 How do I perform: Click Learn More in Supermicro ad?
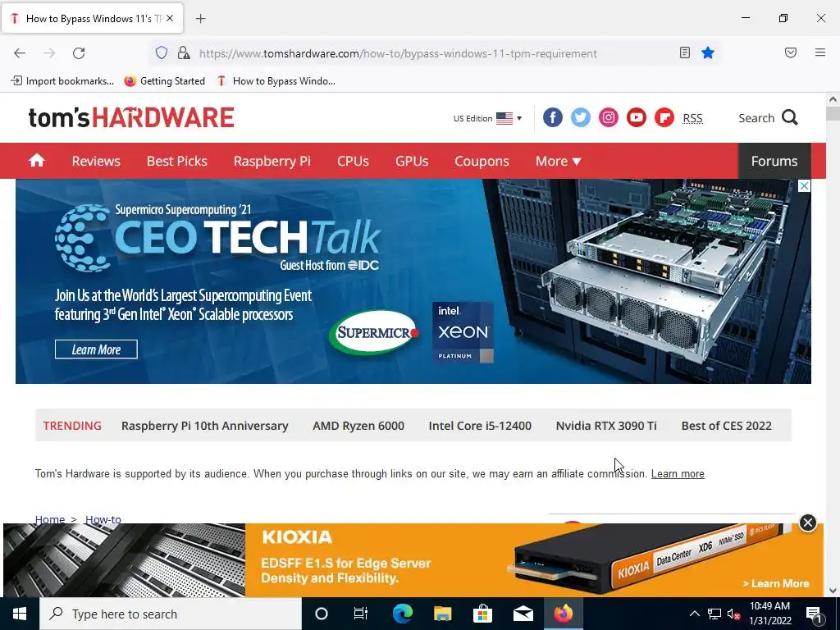point(96,349)
